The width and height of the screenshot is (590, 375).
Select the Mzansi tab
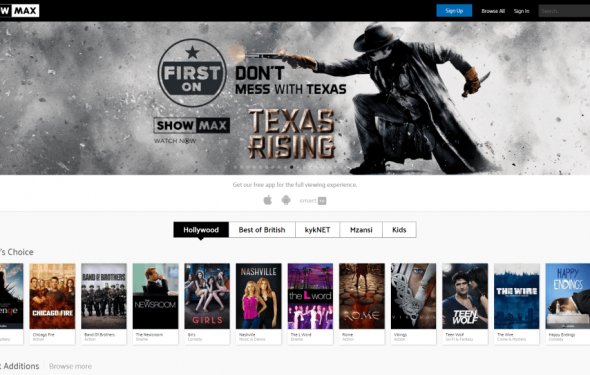point(361,229)
